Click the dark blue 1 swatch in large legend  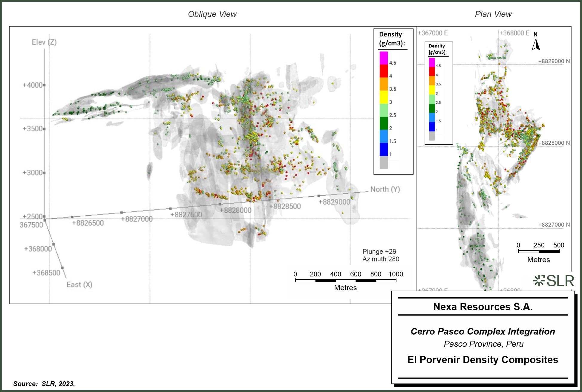pos(384,149)
